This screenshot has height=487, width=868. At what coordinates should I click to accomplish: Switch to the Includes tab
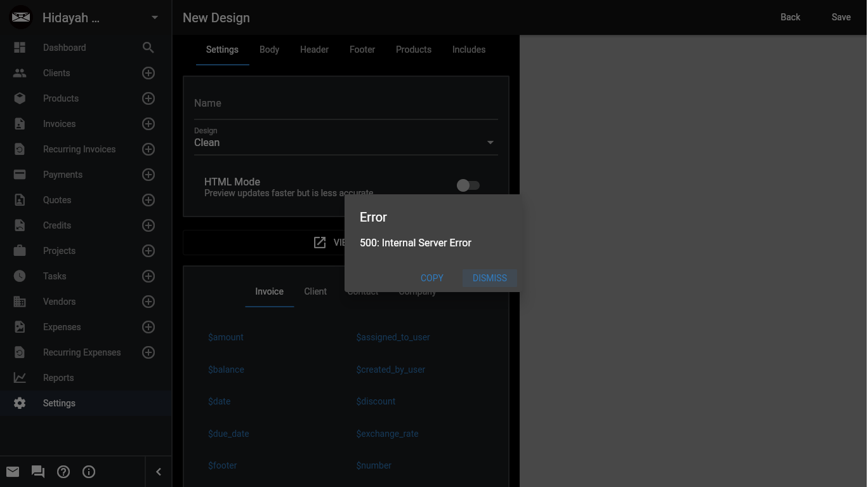[x=469, y=50]
